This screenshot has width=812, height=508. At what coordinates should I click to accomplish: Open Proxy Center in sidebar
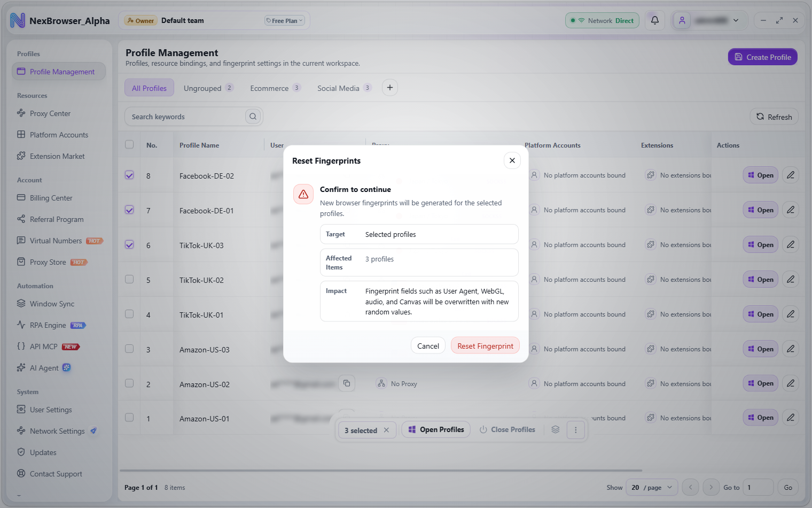[x=50, y=113]
